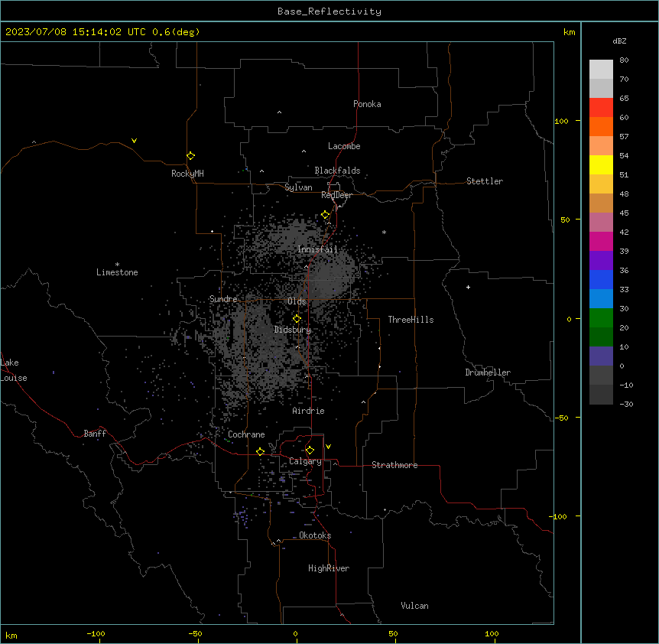Click the Drumheller label
The width and height of the screenshot is (659, 644).
(x=488, y=372)
